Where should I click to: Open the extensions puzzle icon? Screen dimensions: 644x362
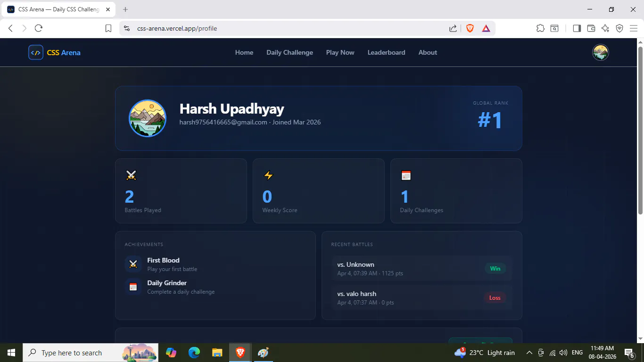(x=540, y=28)
